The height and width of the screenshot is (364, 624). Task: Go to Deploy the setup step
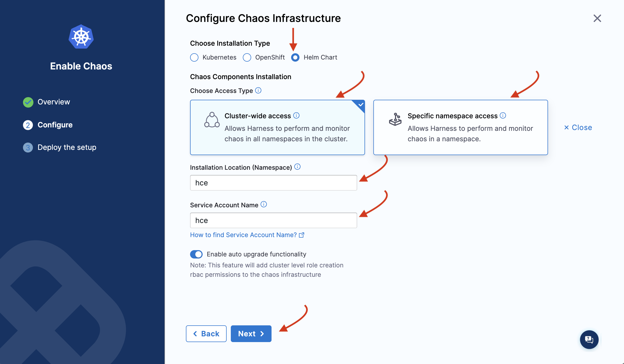tap(67, 147)
